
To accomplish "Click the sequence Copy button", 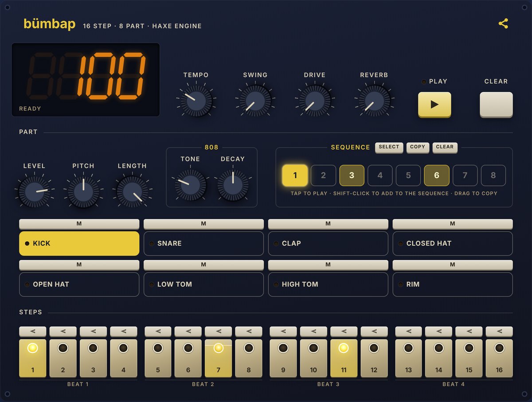I will point(417,147).
